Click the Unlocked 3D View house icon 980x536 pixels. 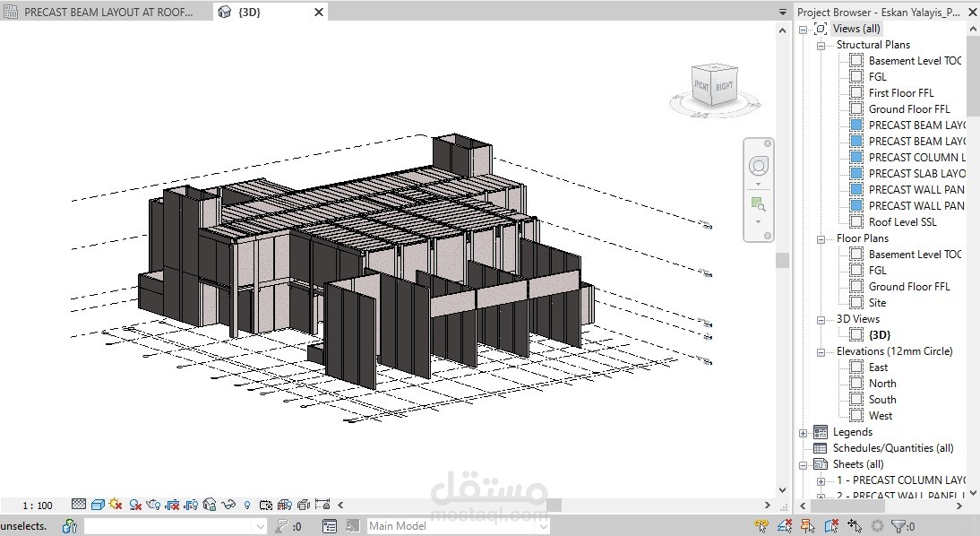pyautogui.click(x=210, y=505)
